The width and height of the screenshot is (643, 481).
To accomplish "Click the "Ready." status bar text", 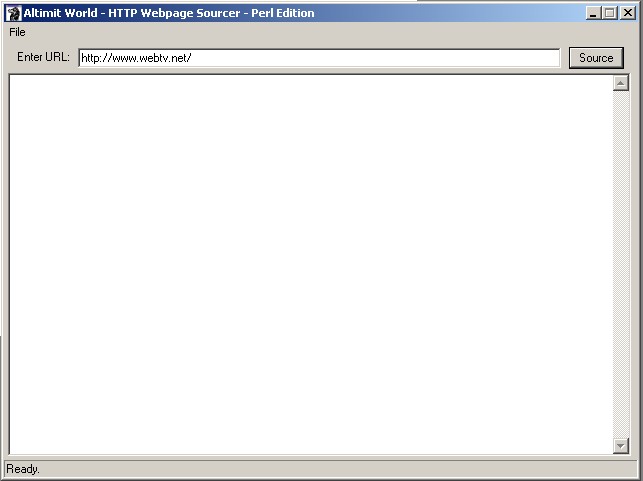I will 23,469.
